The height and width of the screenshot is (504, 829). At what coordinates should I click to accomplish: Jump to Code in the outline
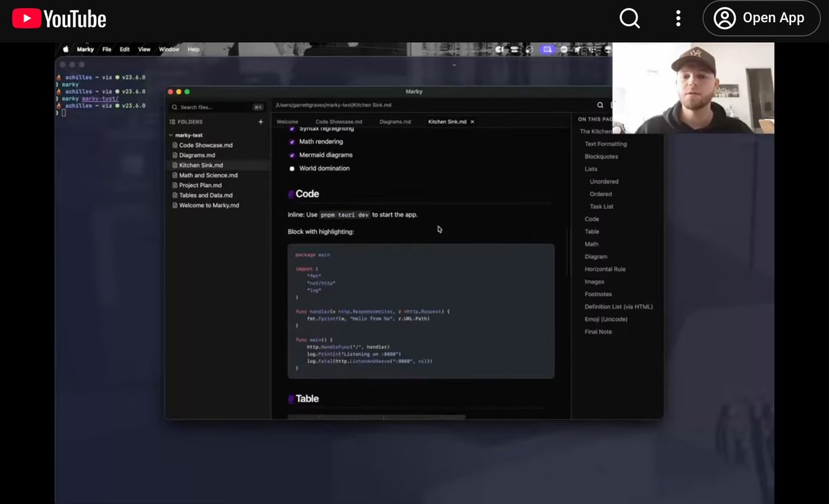(x=592, y=219)
